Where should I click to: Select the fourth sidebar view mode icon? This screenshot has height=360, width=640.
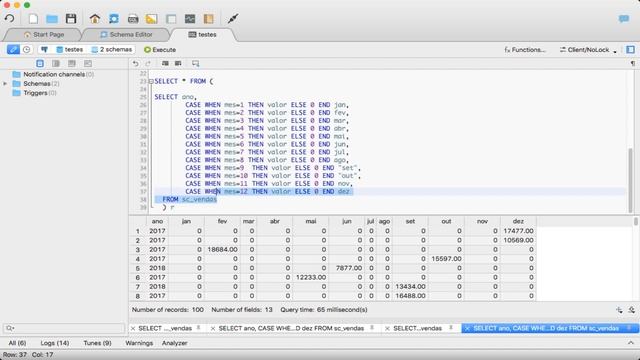point(88,63)
